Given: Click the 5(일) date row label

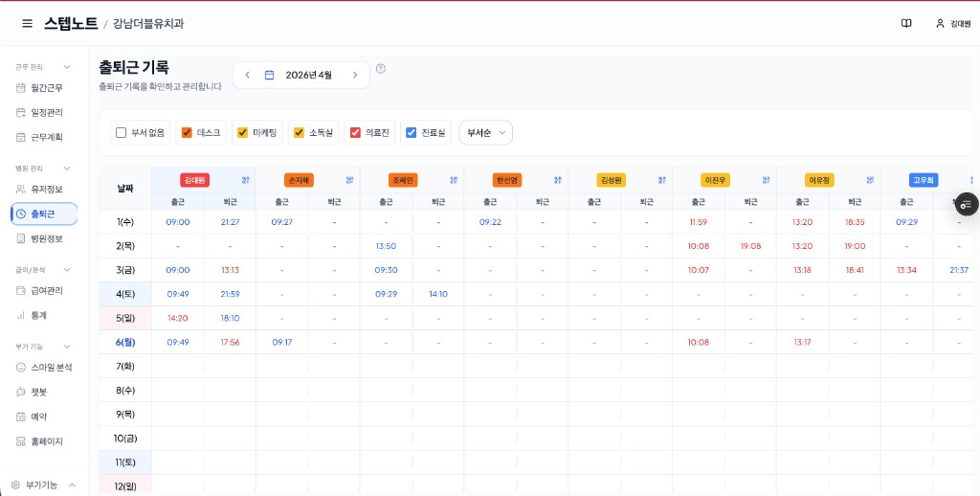Looking at the screenshot, I should (x=125, y=318).
